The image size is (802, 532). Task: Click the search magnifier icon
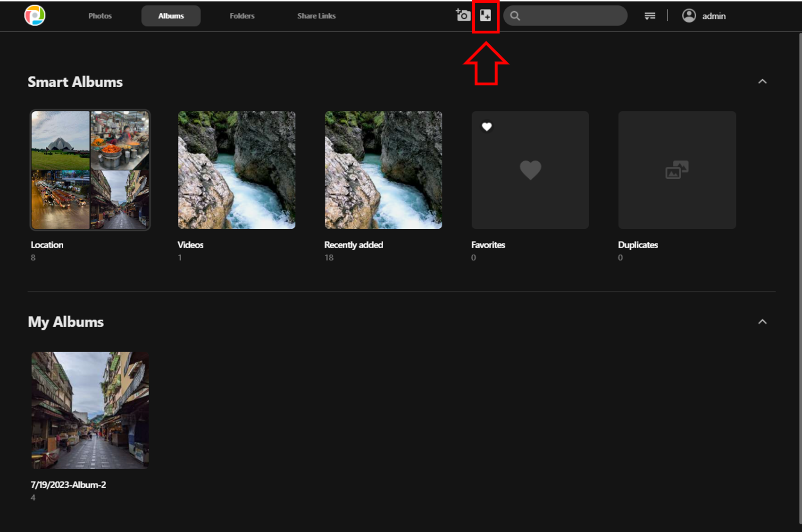(x=515, y=16)
